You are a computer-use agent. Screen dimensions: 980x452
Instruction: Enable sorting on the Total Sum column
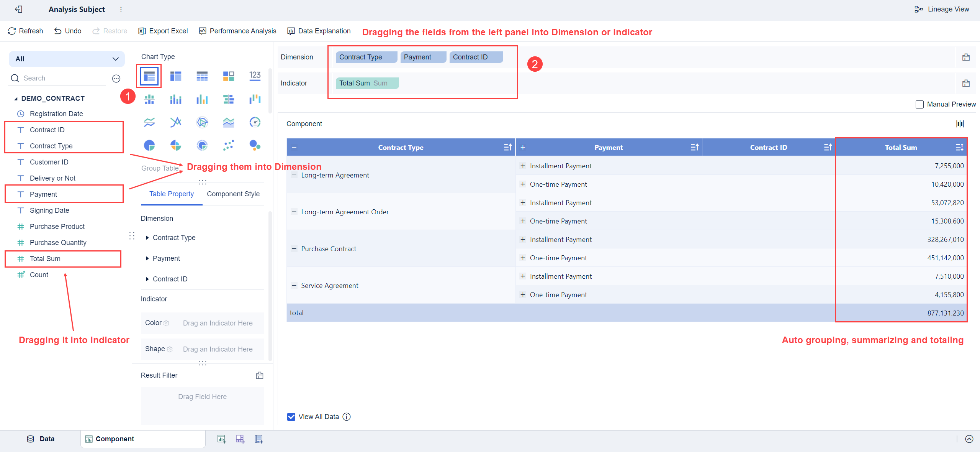tap(960, 147)
